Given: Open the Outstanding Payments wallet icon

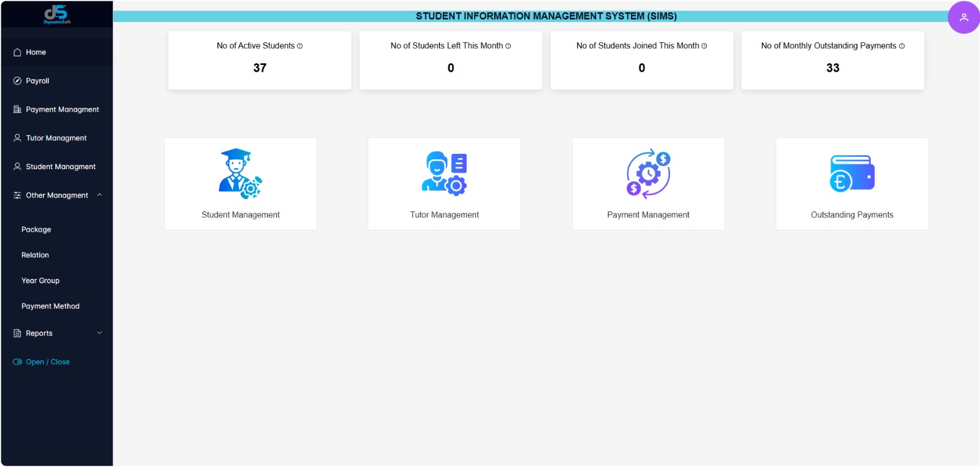Looking at the screenshot, I should (852, 173).
